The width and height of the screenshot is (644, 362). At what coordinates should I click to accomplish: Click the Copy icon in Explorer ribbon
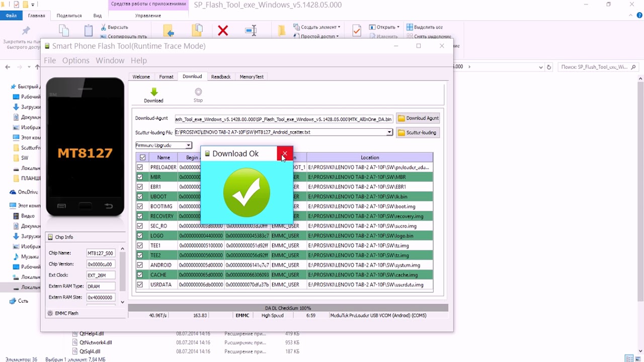point(64,31)
